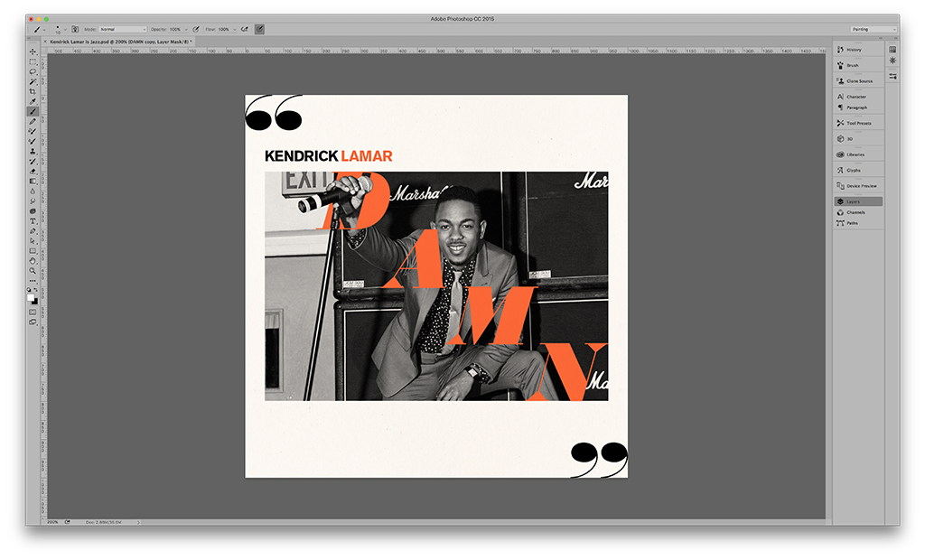Viewport: 925px width, 560px height.
Task: Select the Crop tool
Action: [33, 91]
